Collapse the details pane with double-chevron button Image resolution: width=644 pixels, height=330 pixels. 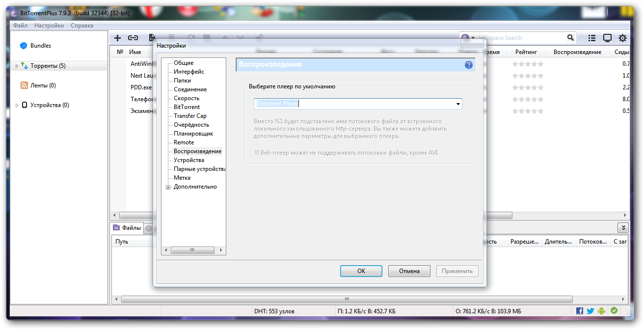(x=622, y=227)
